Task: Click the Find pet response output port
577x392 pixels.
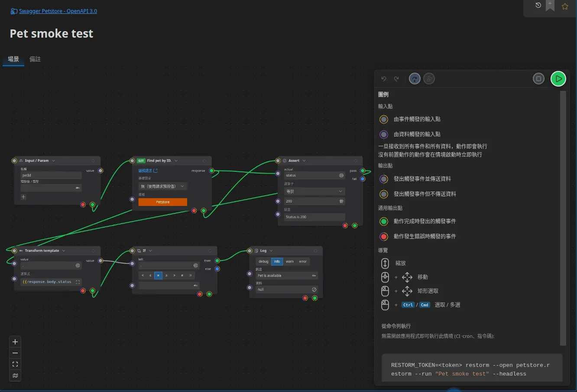Action: (212, 170)
